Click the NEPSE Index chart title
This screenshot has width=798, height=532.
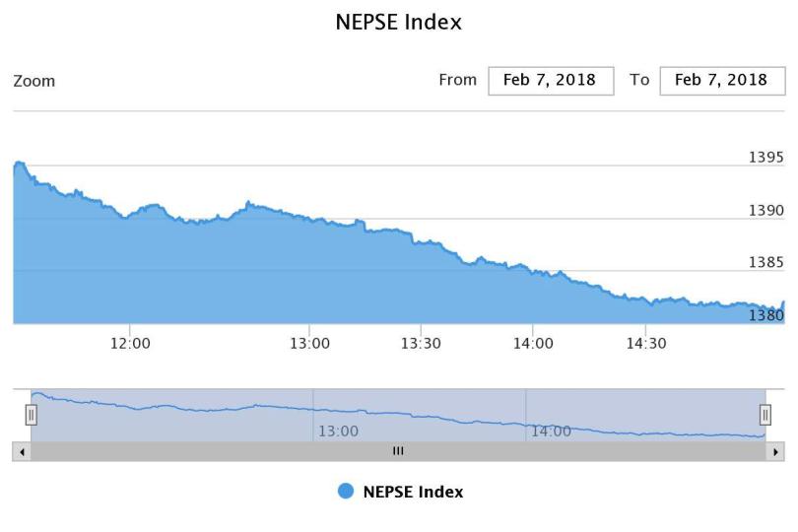pos(399,22)
